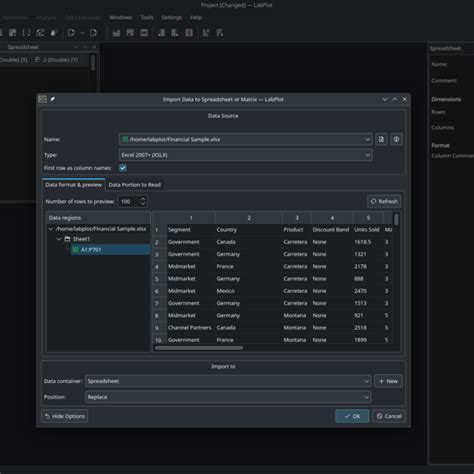Click the Refresh preview button
Viewport: 474px width, 474px height.
tap(384, 201)
